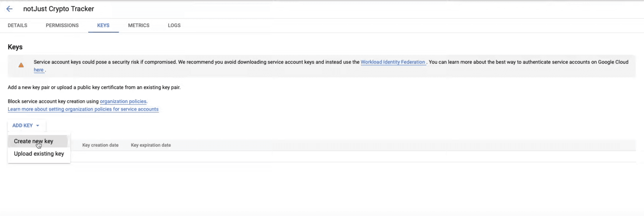Click the Key creation date column header

[100, 145]
